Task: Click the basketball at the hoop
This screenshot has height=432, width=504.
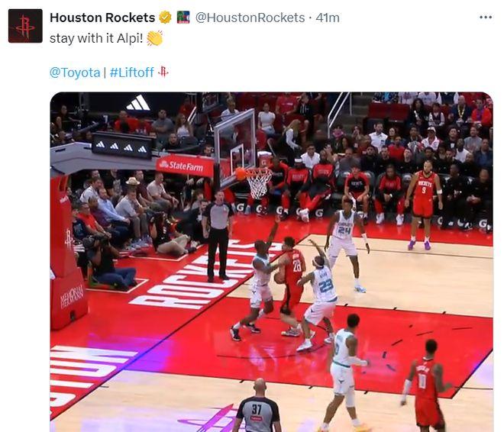Action: (241, 173)
